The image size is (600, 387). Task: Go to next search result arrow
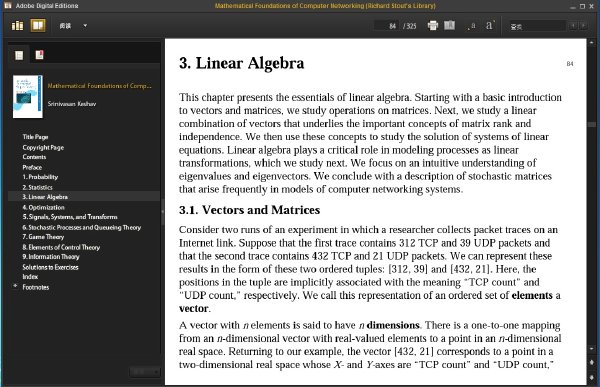click(x=583, y=26)
